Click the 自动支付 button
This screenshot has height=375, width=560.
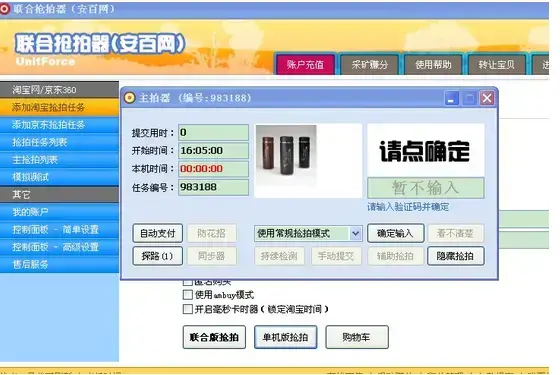[x=158, y=233]
